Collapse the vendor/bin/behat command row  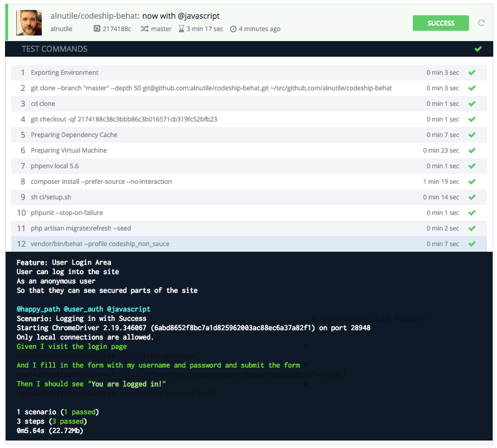249,244
